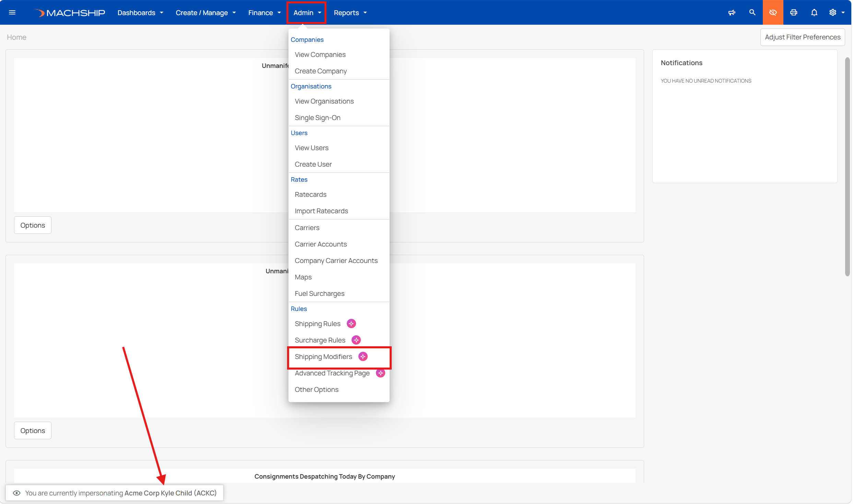
Task: Click the MachShip logo
Action: [x=70, y=13]
